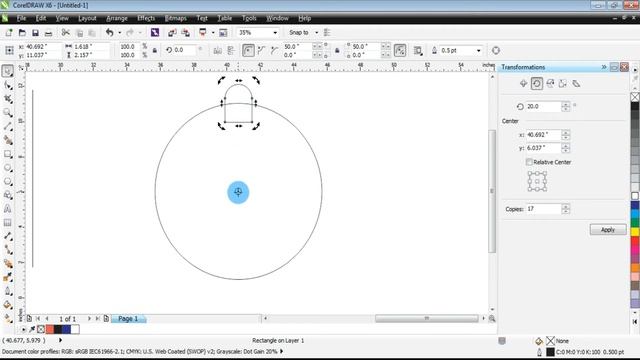Toggle Round corner style

(248, 51)
